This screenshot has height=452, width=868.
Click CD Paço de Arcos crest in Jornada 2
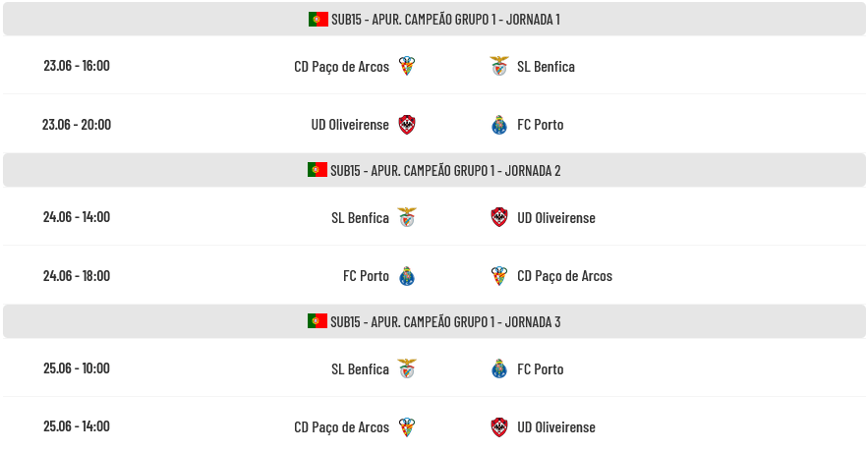tap(499, 275)
